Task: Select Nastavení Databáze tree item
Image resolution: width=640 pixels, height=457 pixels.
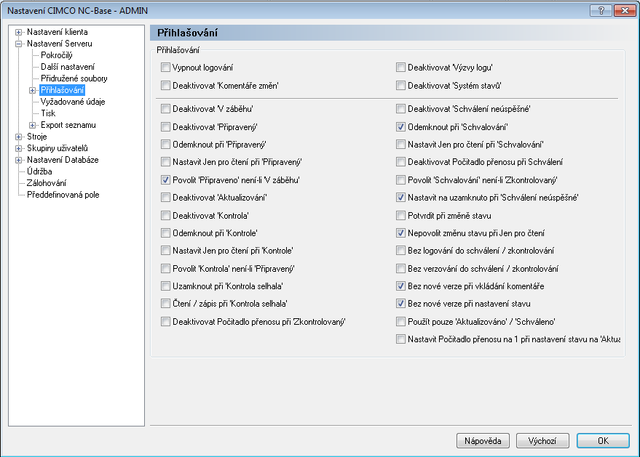Action: pyautogui.click(x=62, y=160)
